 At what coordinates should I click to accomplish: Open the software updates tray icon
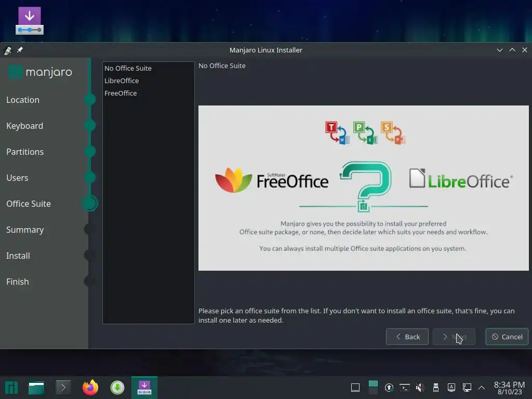click(389, 388)
